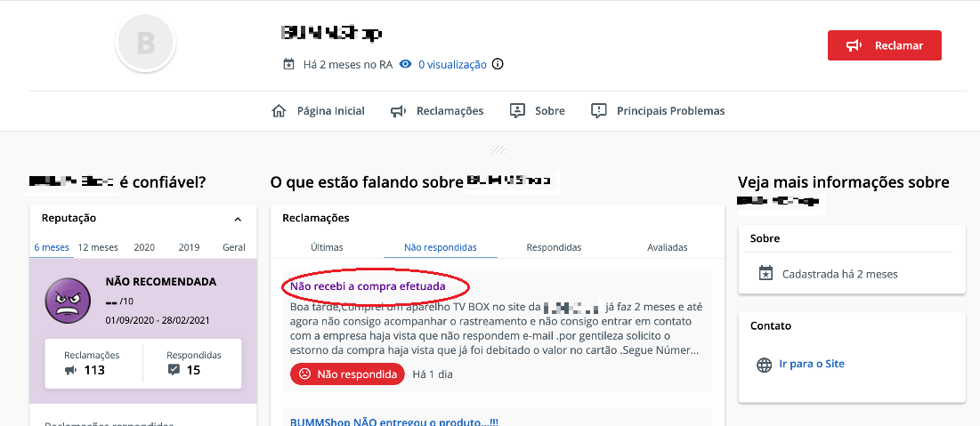
Task: Click the Não respondida status badge
Action: coord(347,374)
